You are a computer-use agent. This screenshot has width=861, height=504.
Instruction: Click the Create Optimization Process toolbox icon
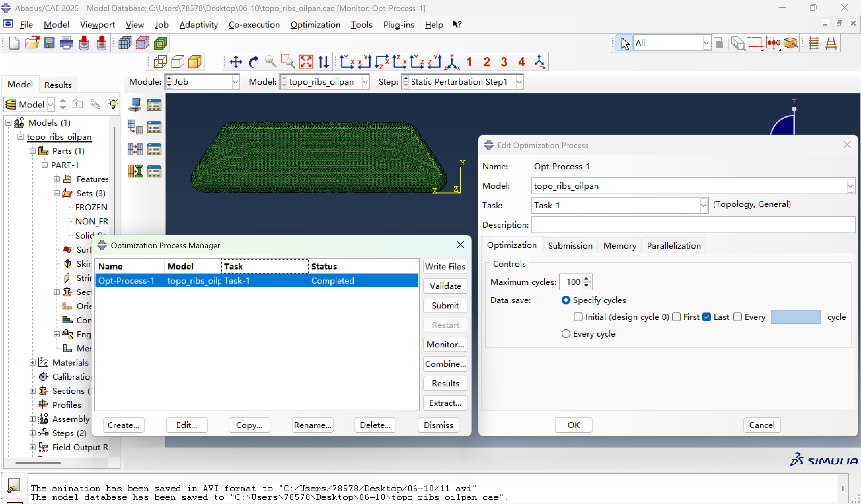135,171
